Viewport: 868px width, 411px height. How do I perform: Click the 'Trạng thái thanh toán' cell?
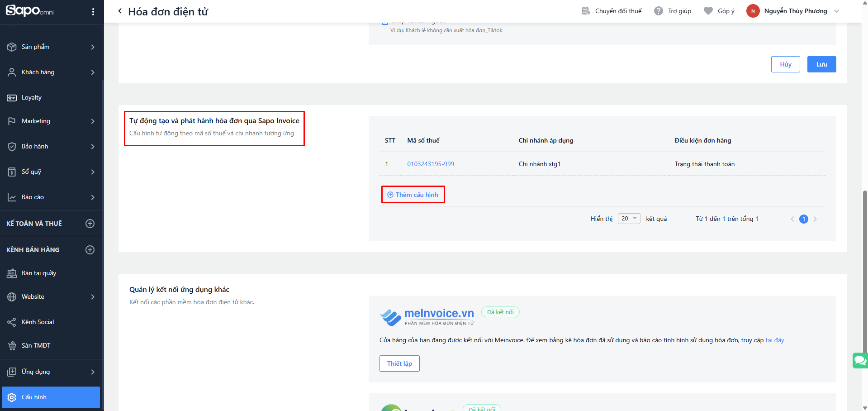click(x=705, y=164)
